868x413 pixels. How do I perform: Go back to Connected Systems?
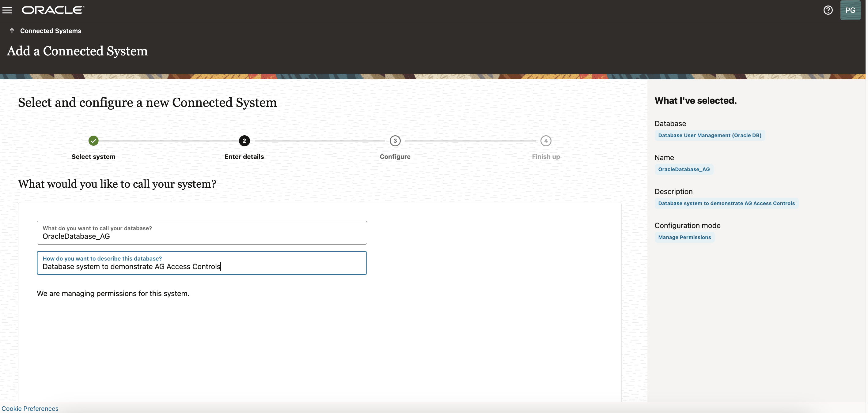coord(51,31)
